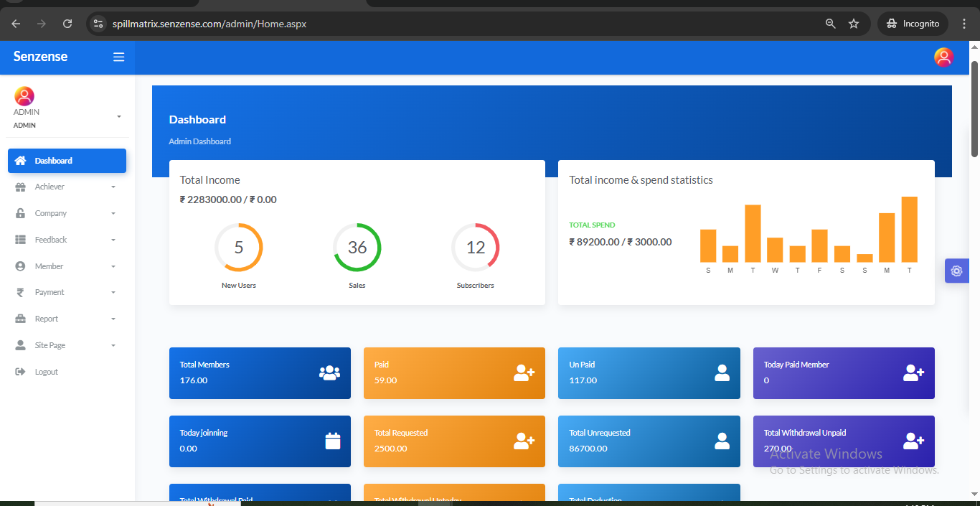Select Dashboard in the sidebar
The width and height of the screenshot is (980, 506).
click(67, 161)
